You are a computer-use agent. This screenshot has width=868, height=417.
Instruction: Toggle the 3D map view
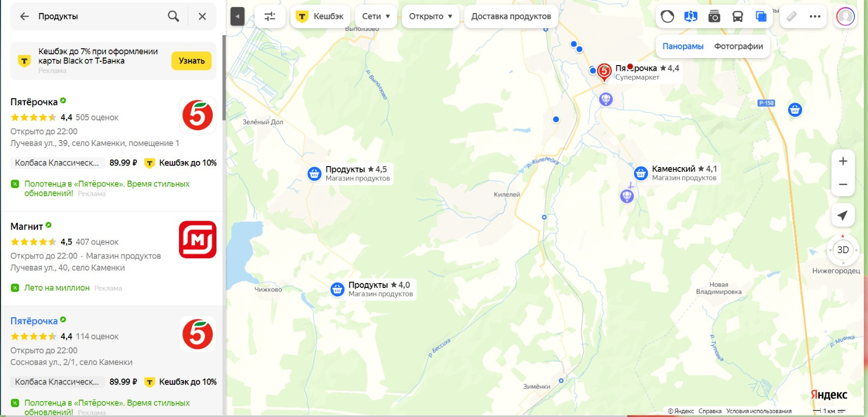(843, 250)
